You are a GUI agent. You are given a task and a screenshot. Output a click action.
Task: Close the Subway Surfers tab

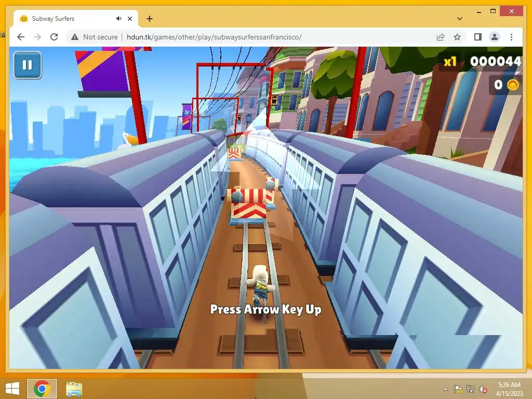(129, 19)
